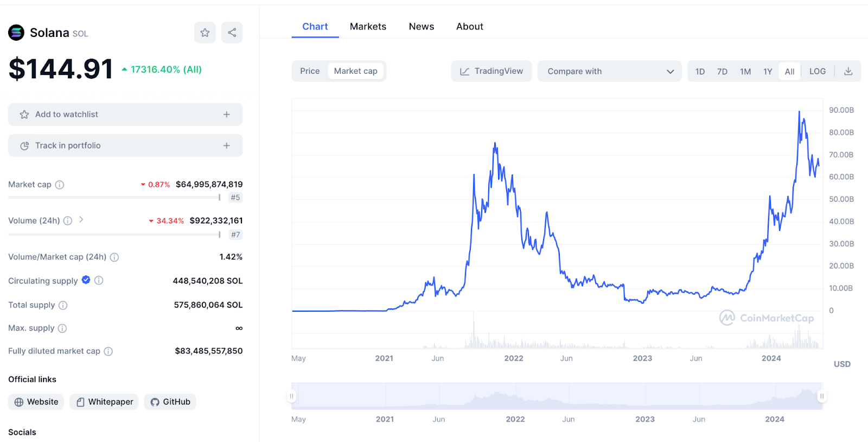The width and height of the screenshot is (868, 442).
Task: Click Add to watchlist button
Action: [125, 115]
